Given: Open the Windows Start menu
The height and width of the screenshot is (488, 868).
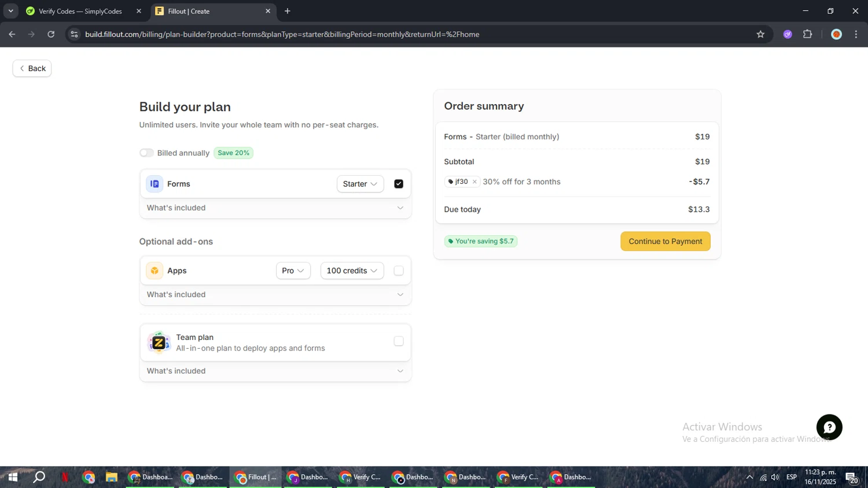Looking at the screenshot, I should coord(13,477).
